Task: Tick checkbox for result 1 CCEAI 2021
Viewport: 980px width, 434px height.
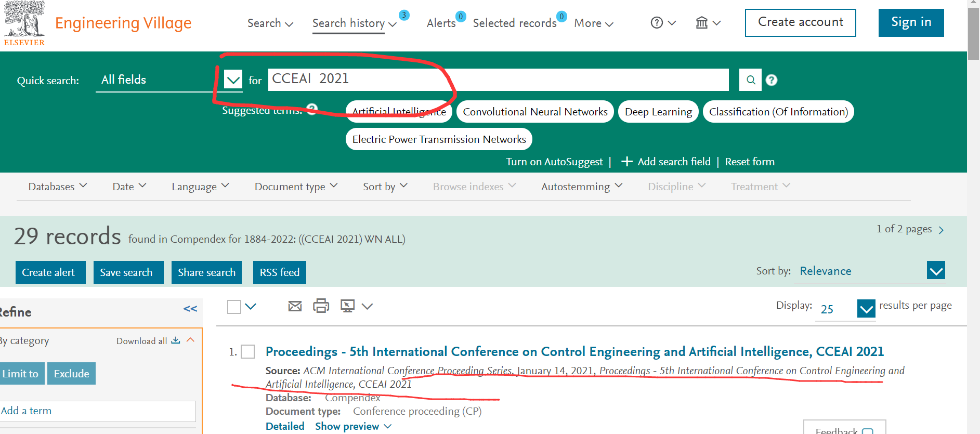Action: (248, 352)
